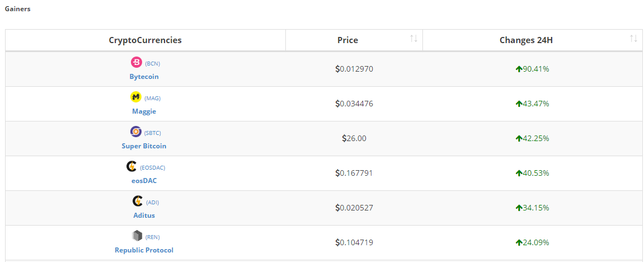The height and width of the screenshot is (262, 644).
Task: Open the Maggie name link
Action: (144, 111)
